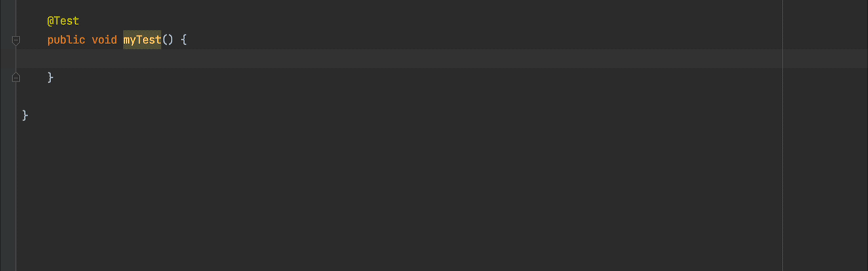Select the highlighted myTest method name
Viewport: 868px width, 271px height.
pyautogui.click(x=142, y=41)
